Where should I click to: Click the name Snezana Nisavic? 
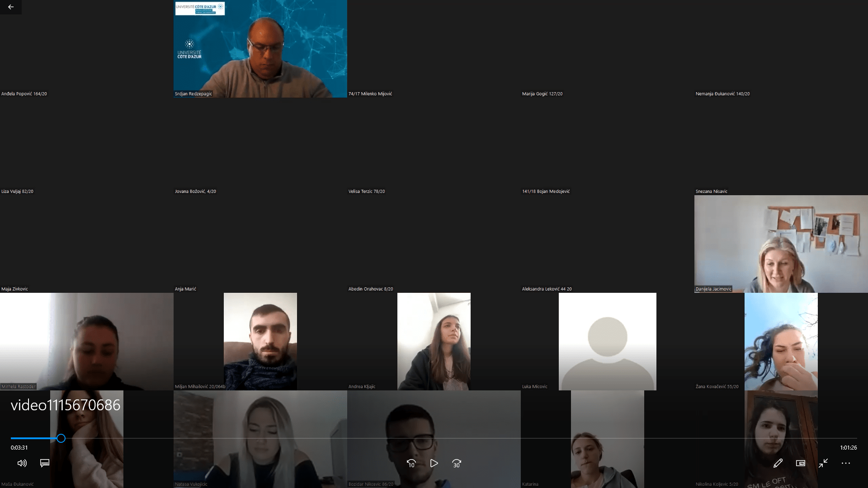[712, 192]
